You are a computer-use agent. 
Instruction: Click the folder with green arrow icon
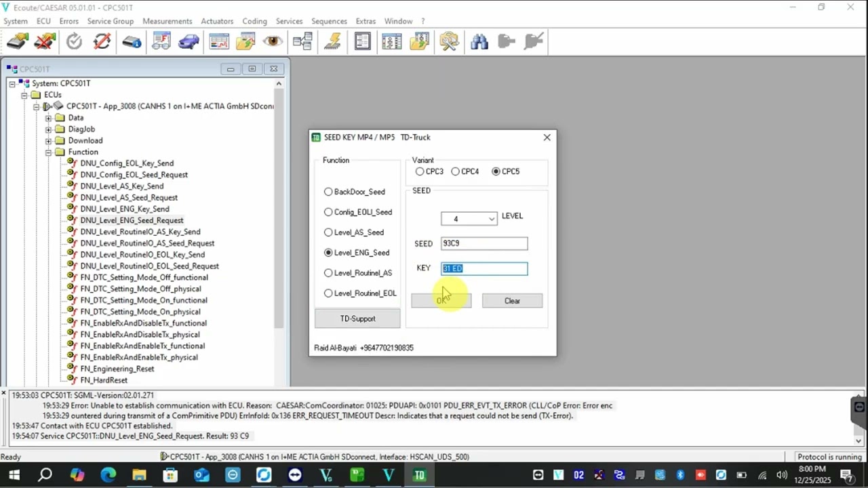246,42
